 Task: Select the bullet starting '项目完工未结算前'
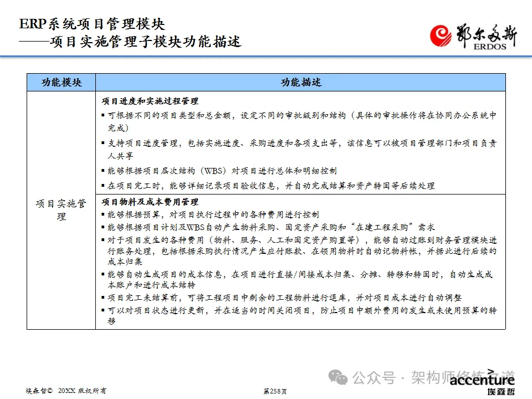[282, 298]
